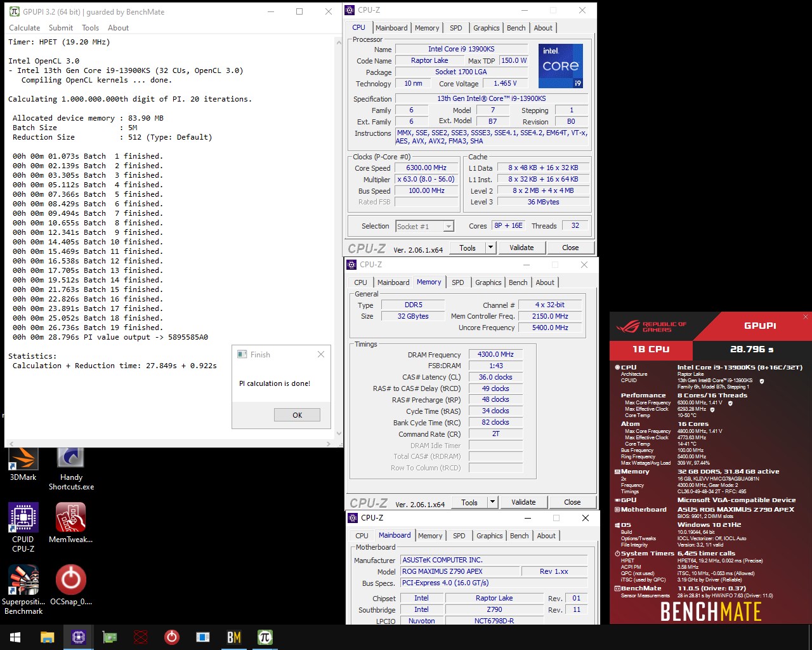
Task: Click OK in the Finish dialog
Action: point(297,415)
